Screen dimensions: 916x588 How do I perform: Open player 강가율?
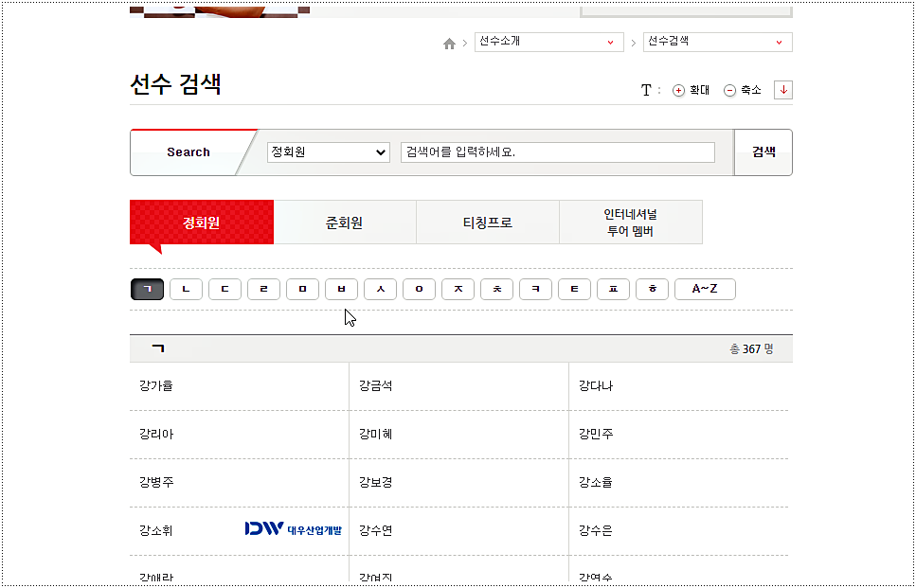(156, 386)
